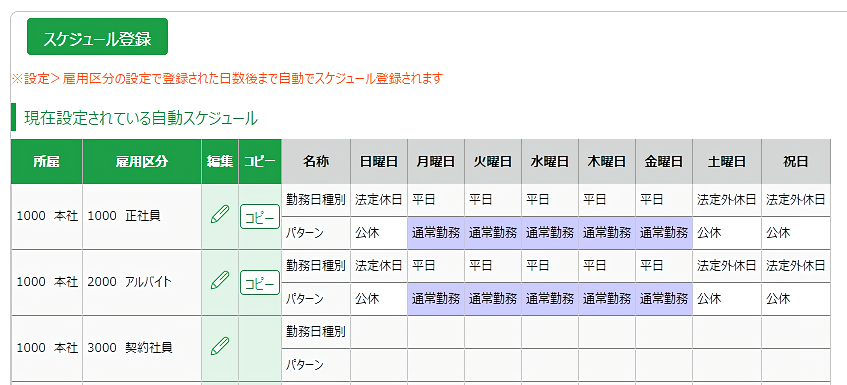Click 正社員 Sunday 法定休日 cell
The height and width of the screenshot is (385, 847).
point(379,200)
